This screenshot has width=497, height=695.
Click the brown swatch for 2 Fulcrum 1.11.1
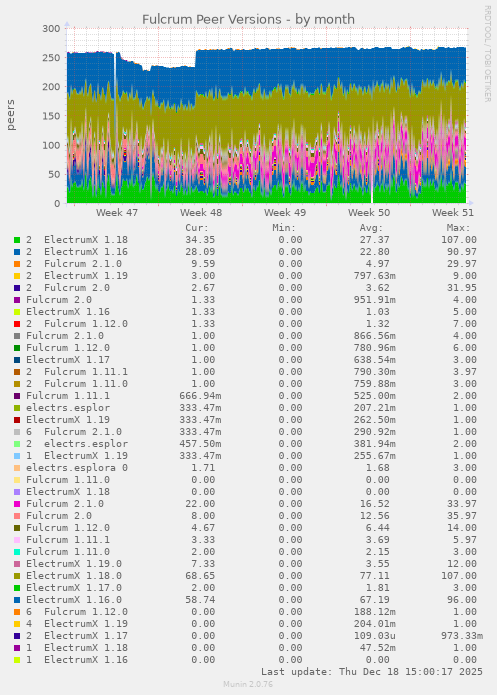17,372
